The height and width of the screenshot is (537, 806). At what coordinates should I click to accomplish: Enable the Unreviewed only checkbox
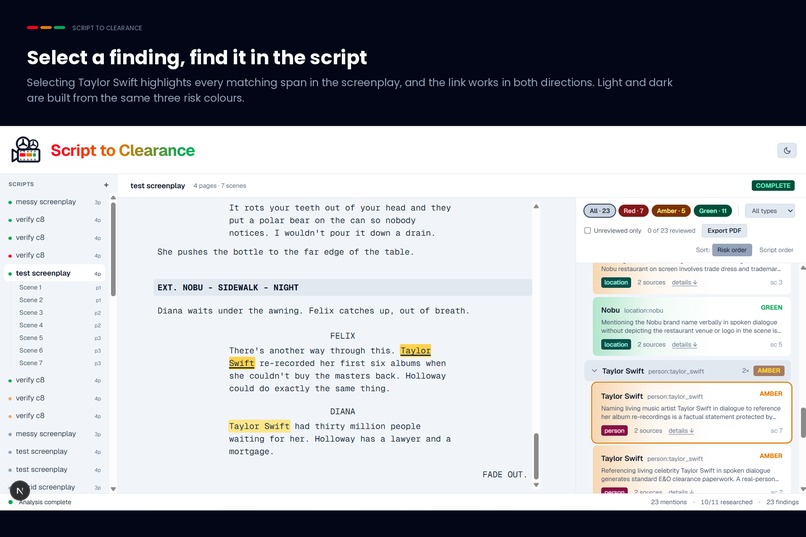(587, 231)
